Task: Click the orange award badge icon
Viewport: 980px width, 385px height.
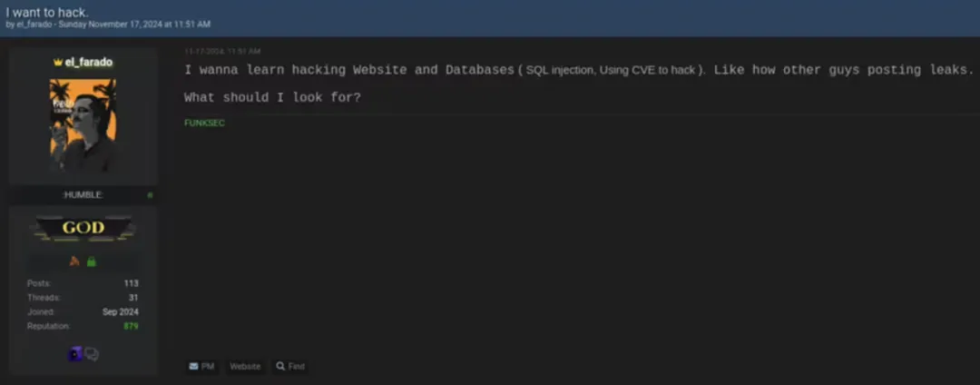Action: [75, 262]
